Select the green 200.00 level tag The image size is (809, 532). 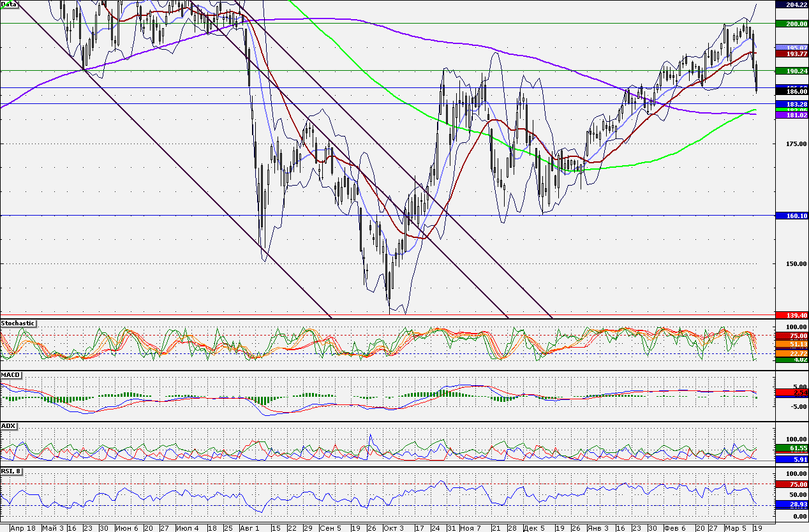click(x=791, y=24)
